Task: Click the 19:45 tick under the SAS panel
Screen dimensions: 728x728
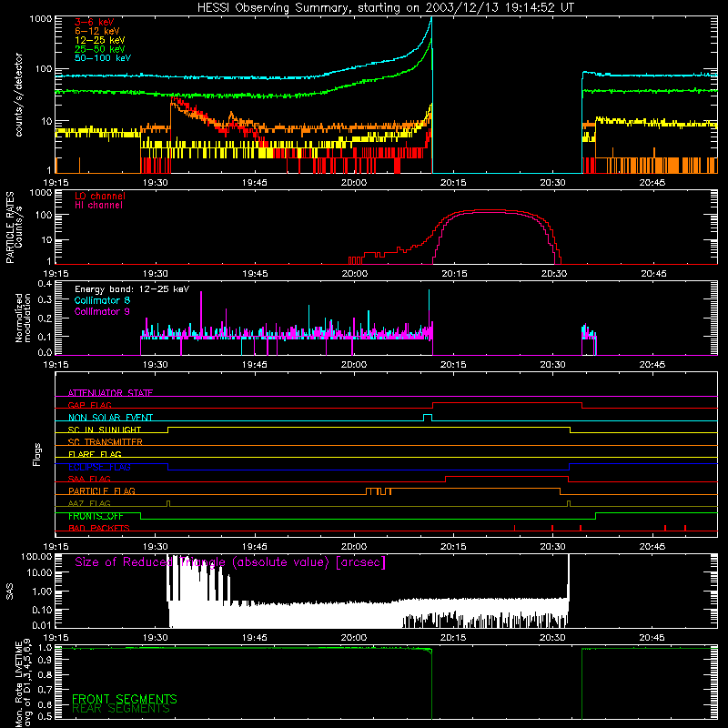Action: pyautogui.click(x=255, y=638)
